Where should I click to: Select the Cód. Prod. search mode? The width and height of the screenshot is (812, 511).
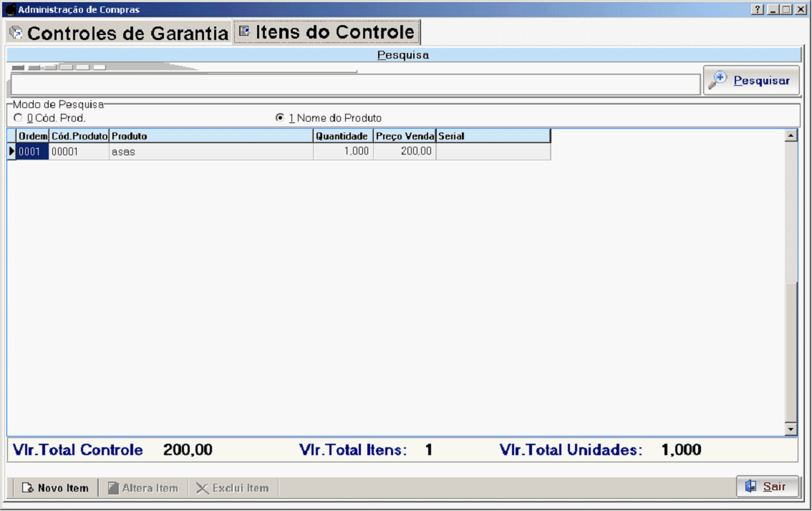(x=18, y=118)
